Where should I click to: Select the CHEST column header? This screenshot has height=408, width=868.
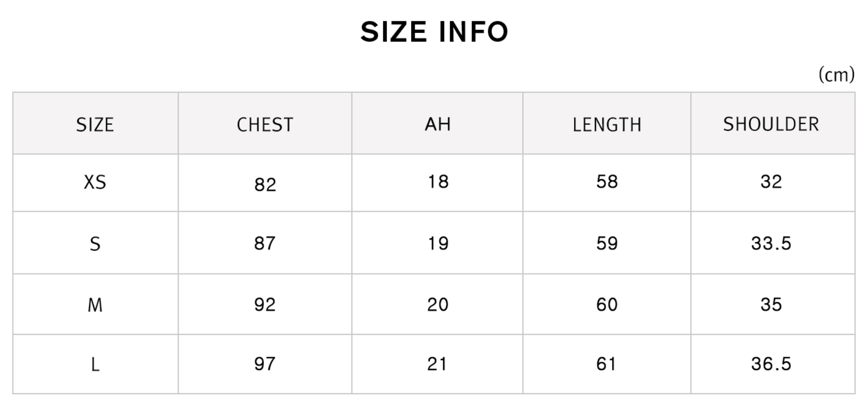(265, 124)
